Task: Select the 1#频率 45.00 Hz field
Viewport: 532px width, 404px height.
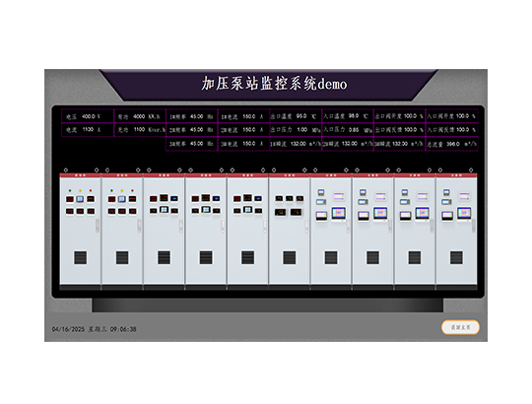Action: pos(192,116)
